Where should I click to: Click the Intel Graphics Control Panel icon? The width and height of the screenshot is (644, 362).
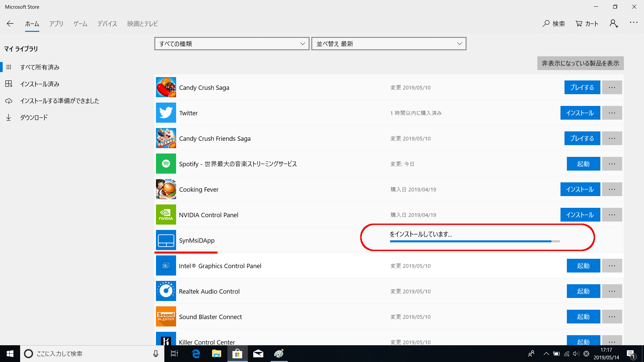pos(166,265)
